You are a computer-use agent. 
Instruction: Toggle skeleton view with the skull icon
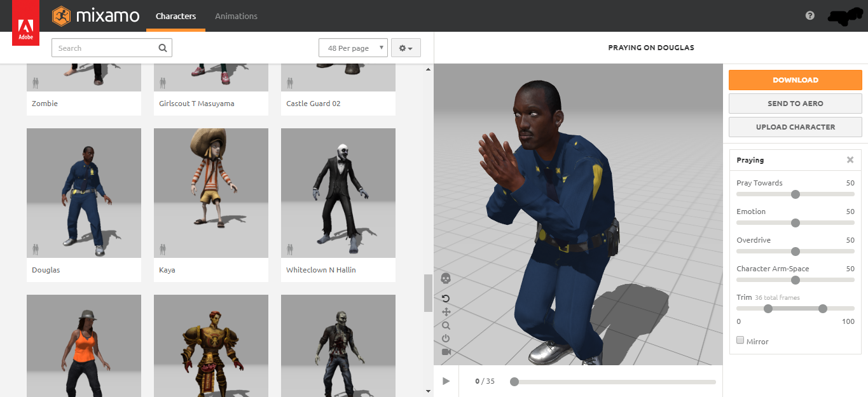[x=446, y=278]
